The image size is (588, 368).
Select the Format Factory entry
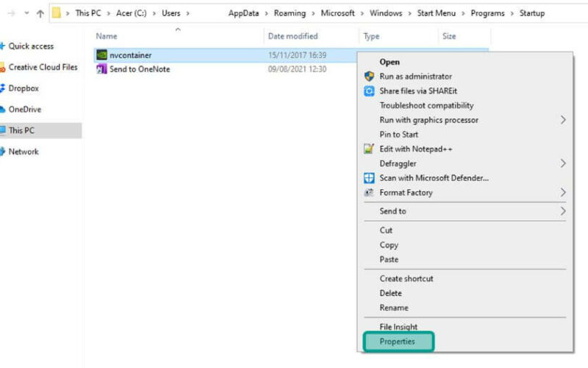click(406, 193)
